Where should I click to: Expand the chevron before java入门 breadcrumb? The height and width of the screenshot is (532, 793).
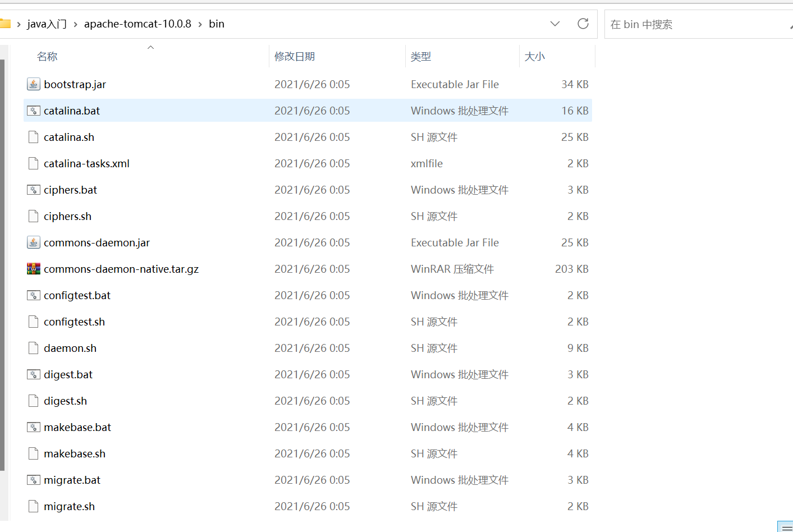pyautogui.click(x=19, y=24)
